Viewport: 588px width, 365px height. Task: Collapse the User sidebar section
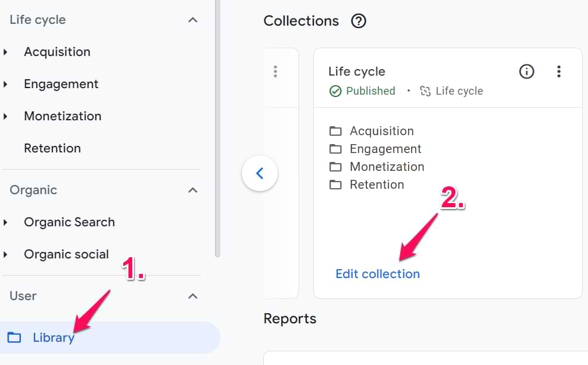pyautogui.click(x=192, y=296)
